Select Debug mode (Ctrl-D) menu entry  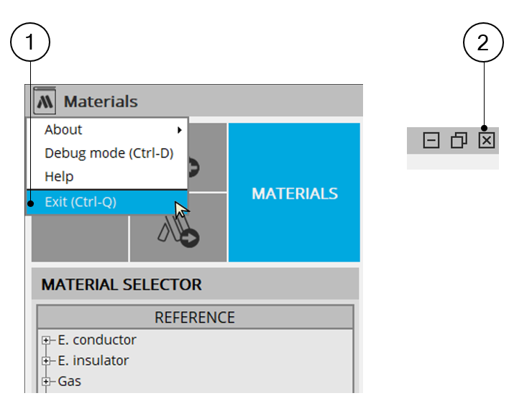[109, 153]
